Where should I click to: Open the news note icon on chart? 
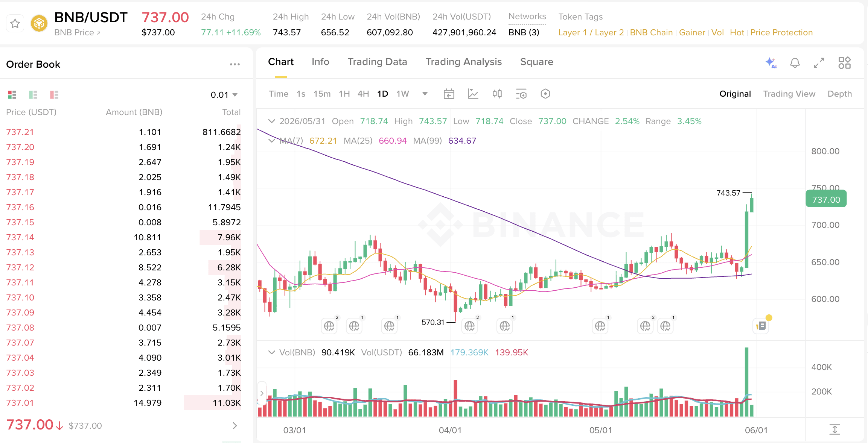[761, 326]
